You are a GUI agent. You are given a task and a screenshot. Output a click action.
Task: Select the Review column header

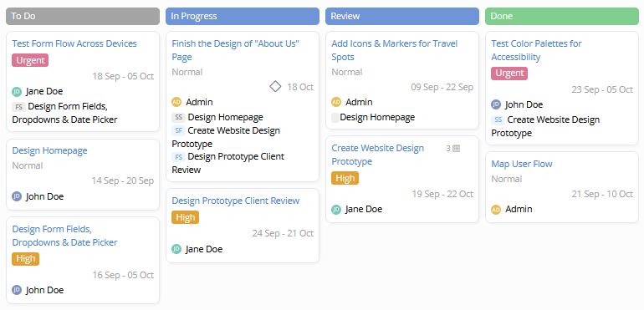402,16
